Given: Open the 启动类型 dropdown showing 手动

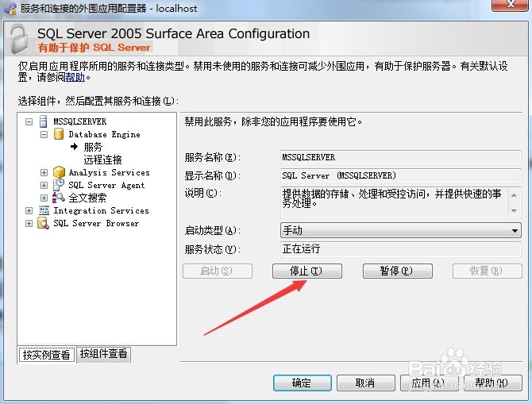Looking at the screenshot, I should (x=401, y=230).
